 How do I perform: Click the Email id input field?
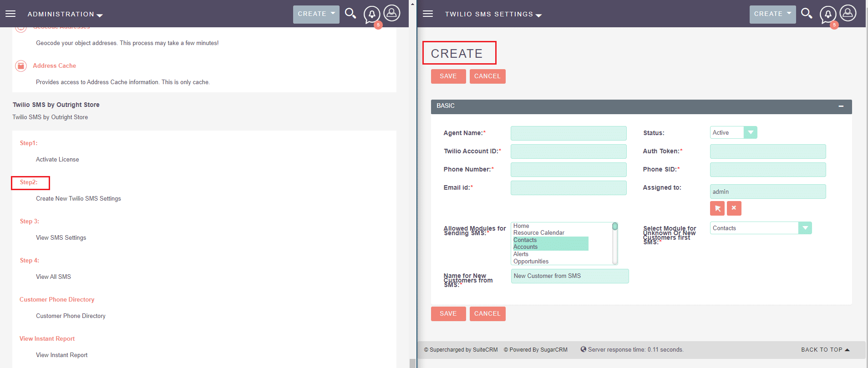pos(569,188)
